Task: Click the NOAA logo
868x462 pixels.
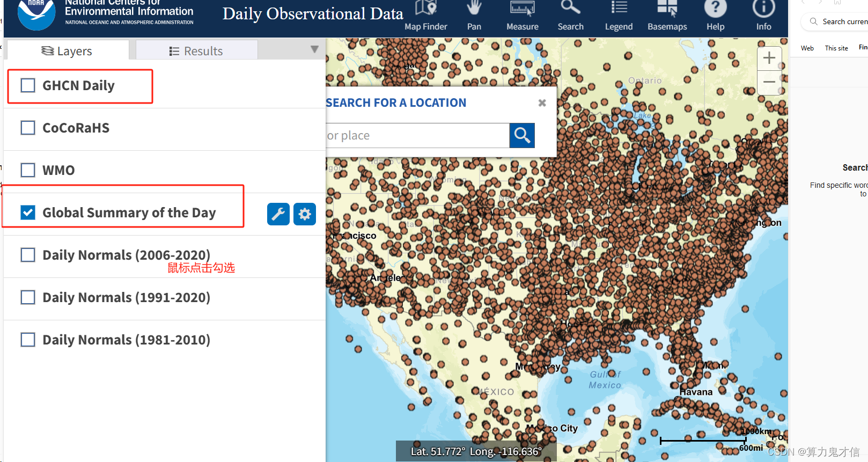Action: pyautogui.click(x=36, y=14)
